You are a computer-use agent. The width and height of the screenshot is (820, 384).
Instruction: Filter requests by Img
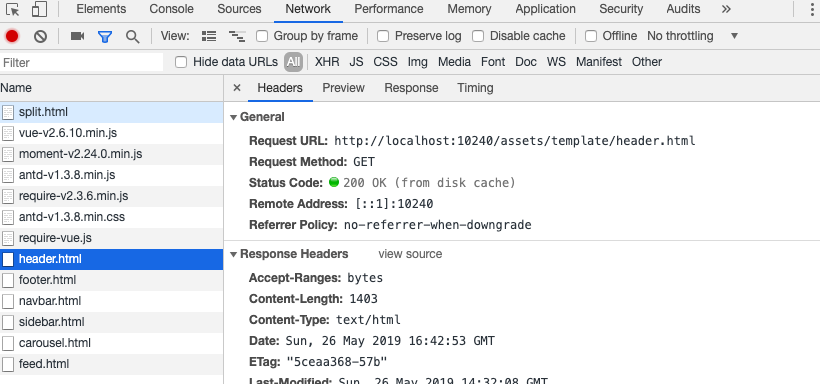pyautogui.click(x=417, y=62)
